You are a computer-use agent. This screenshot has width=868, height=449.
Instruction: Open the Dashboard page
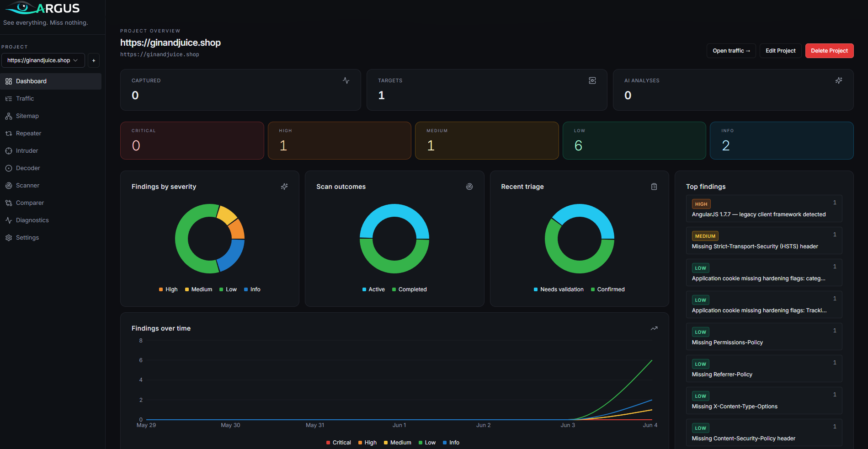51,81
